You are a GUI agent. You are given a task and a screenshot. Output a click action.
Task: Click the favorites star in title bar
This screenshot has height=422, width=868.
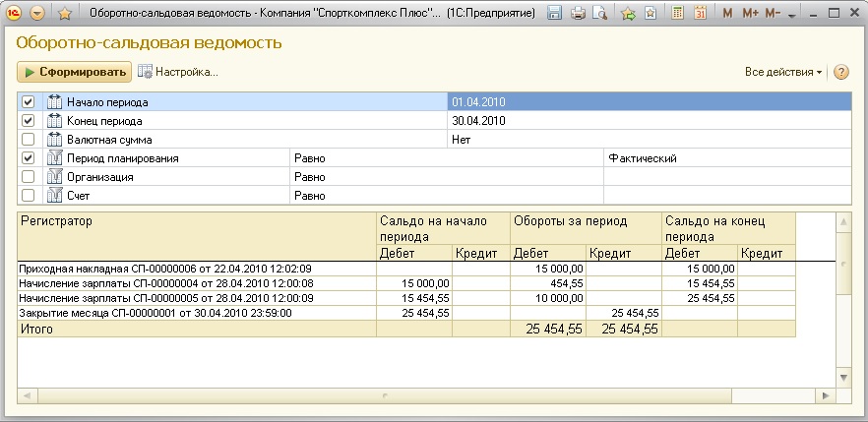pos(65,13)
